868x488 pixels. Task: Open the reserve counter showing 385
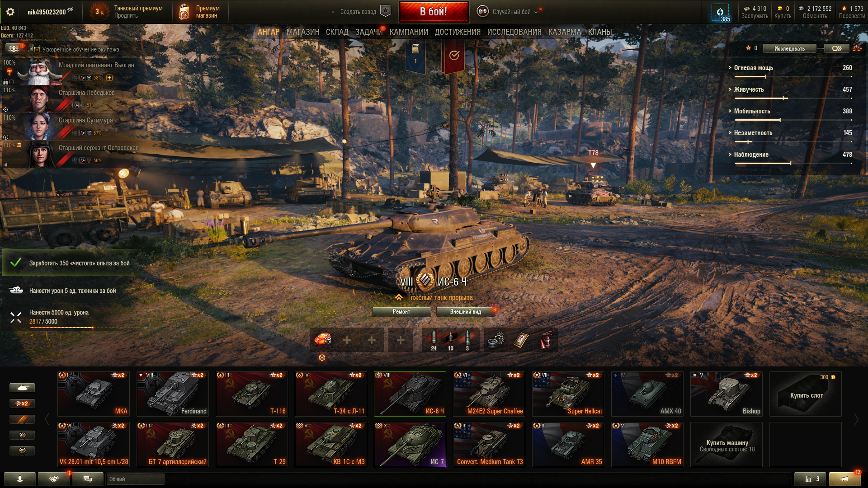click(721, 13)
